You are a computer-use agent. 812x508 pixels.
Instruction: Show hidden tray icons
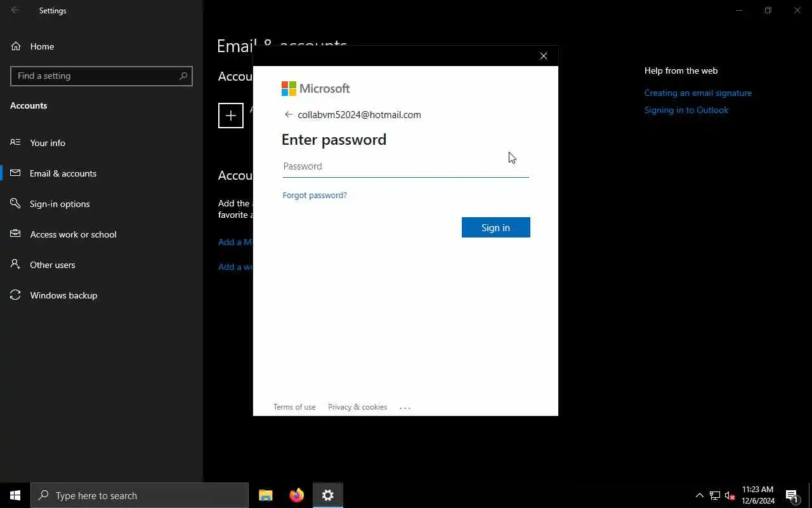tap(700, 495)
